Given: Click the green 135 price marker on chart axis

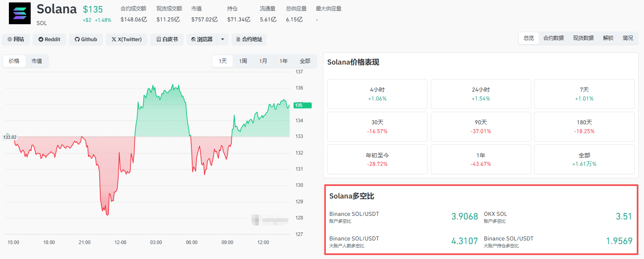Looking at the screenshot, I should pyautogui.click(x=302, y=105).
